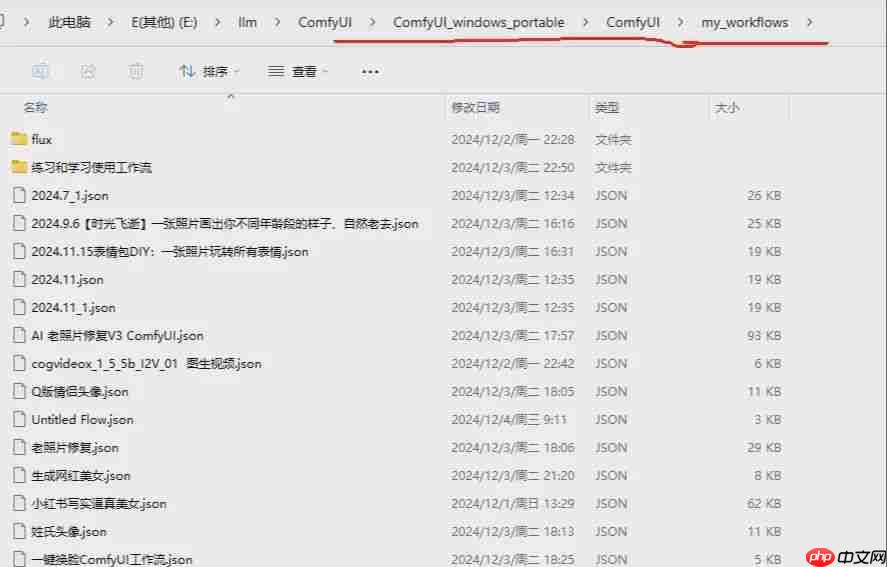This screenshot has height=567, width=887.
Task: Click the date 2024/12/3 22:50 of 练习和学习使用工作流
Action: (x=513, y=167)
